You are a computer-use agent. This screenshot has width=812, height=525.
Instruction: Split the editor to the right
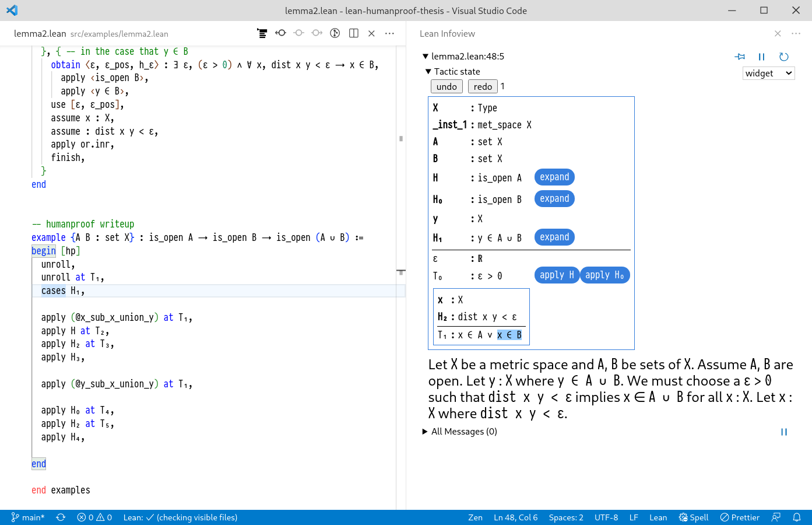(x=353, y=33)
